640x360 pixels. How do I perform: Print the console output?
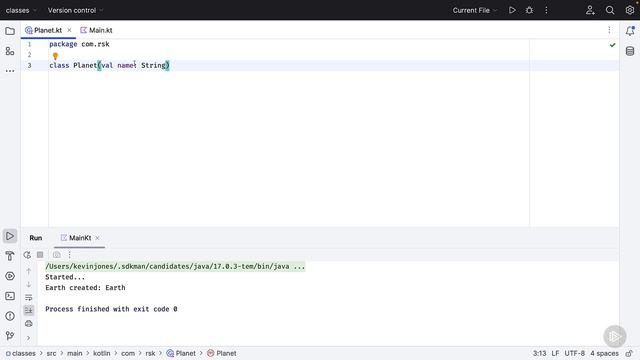29,324
